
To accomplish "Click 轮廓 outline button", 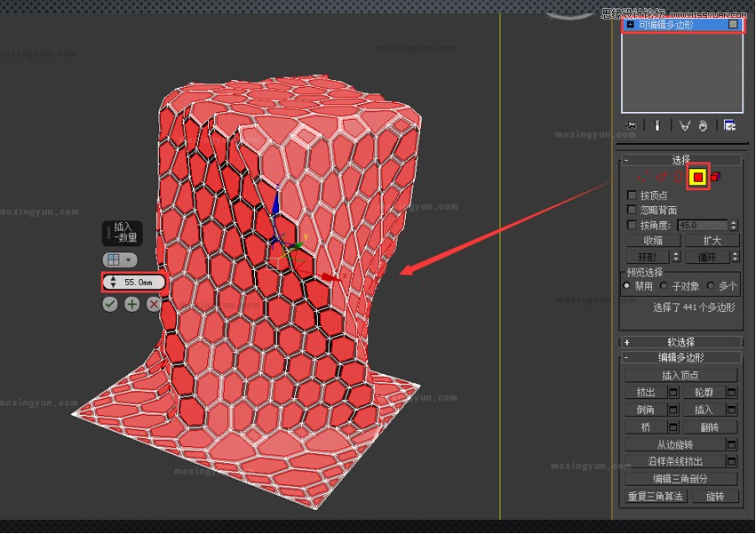I will (x=704, y=393).
